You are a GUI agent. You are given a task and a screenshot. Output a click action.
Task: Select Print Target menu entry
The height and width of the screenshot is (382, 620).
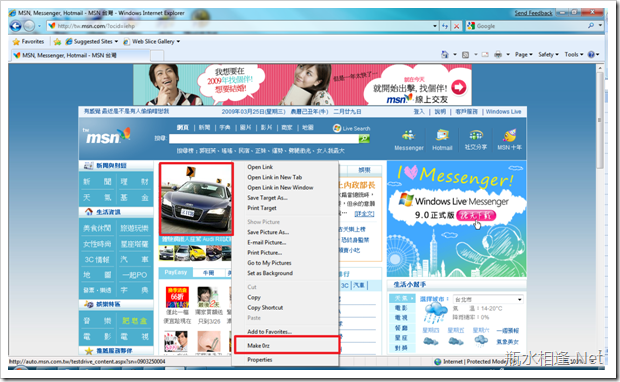pyautogui.click(x=262, y=208)
